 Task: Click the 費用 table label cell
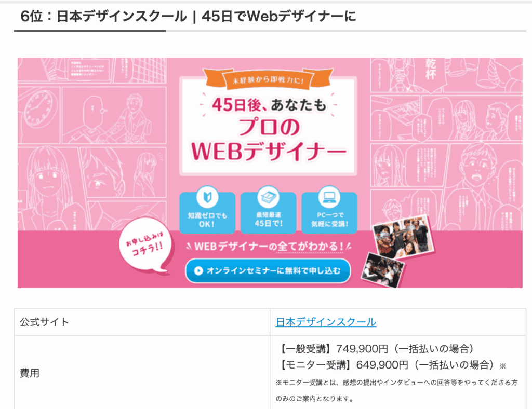[142, 373]
